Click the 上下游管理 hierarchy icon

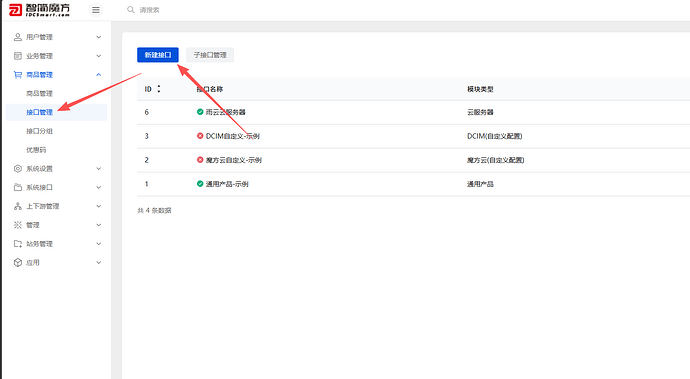coord(18,206)
